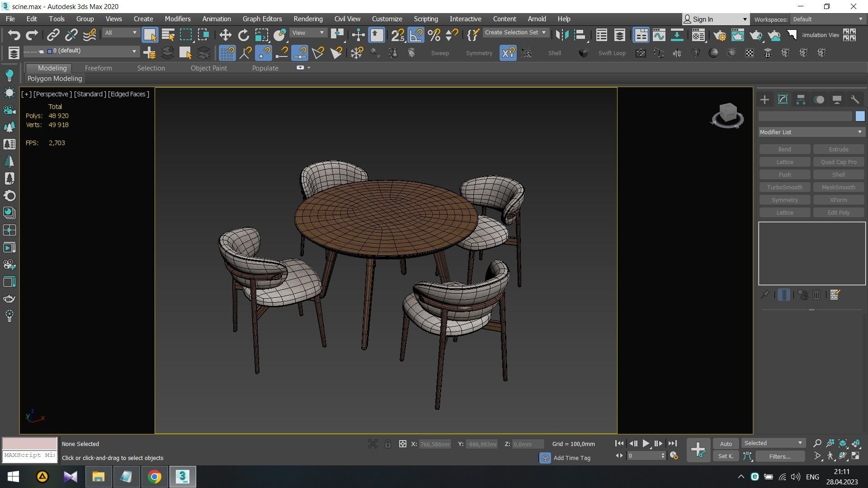
Task: Click Add Time Tag
Action: click(x=571, y=458)
